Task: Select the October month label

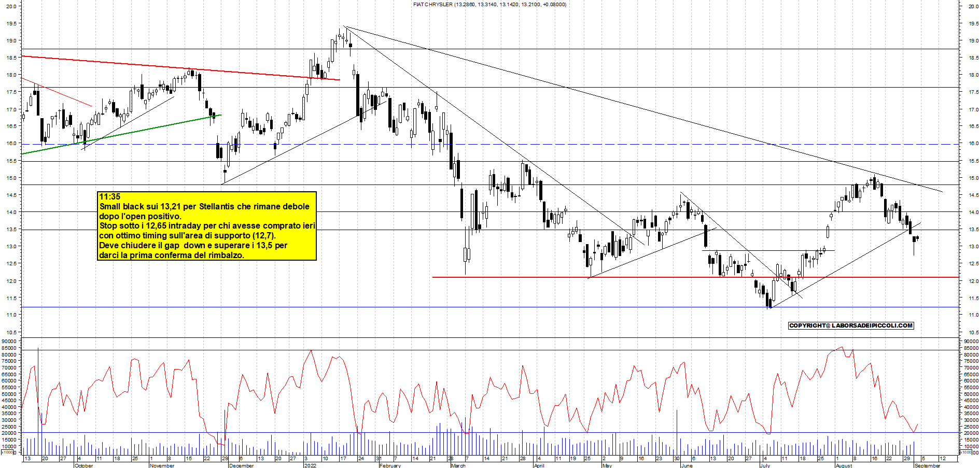Action: (x=84, y=465)
